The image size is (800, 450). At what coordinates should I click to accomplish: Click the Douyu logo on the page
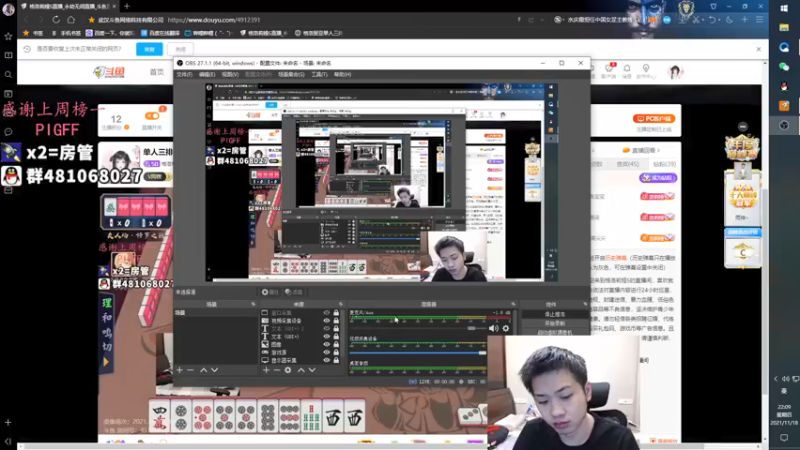click(109, 72)
